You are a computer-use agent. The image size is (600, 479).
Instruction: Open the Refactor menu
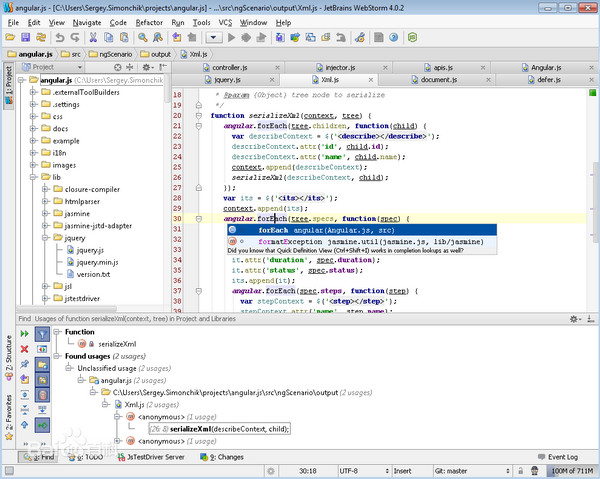tap(149, 21)
